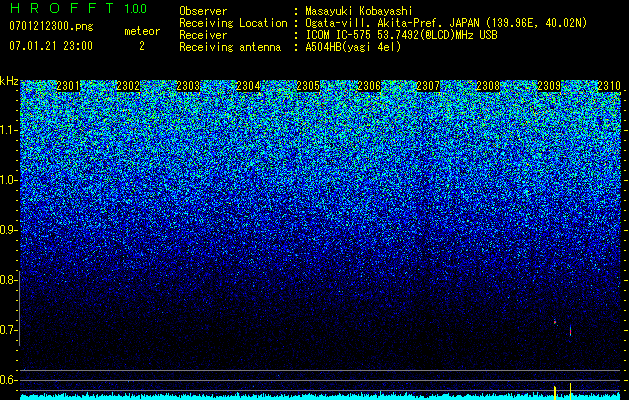
Task: Click the 0.9 frequency axis label
Action: 8,230
